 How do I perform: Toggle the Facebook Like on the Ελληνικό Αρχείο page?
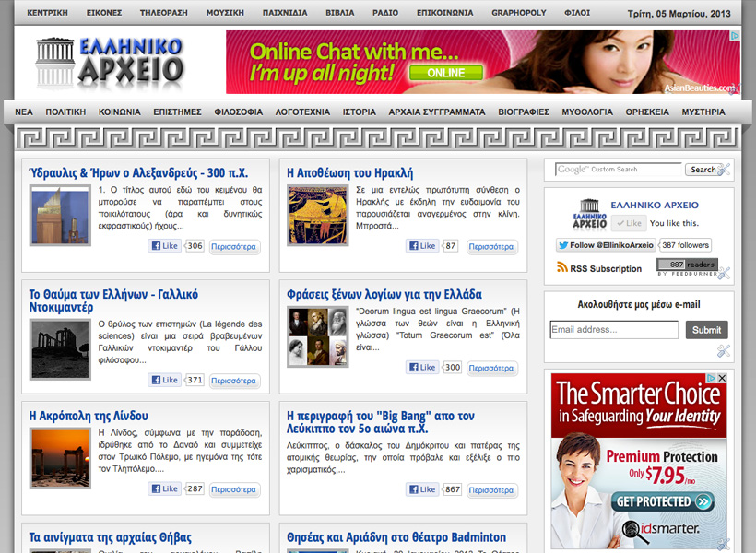pyautogui.click(x=630, y=223)
